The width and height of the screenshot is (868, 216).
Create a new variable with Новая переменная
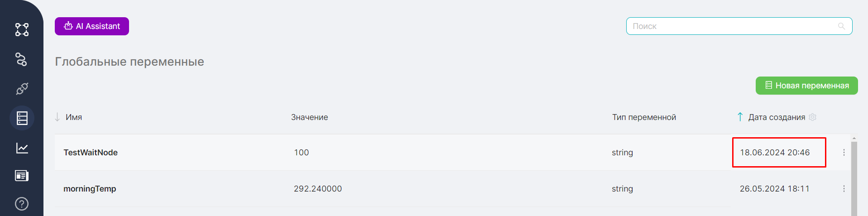click(x=806, y=86)
